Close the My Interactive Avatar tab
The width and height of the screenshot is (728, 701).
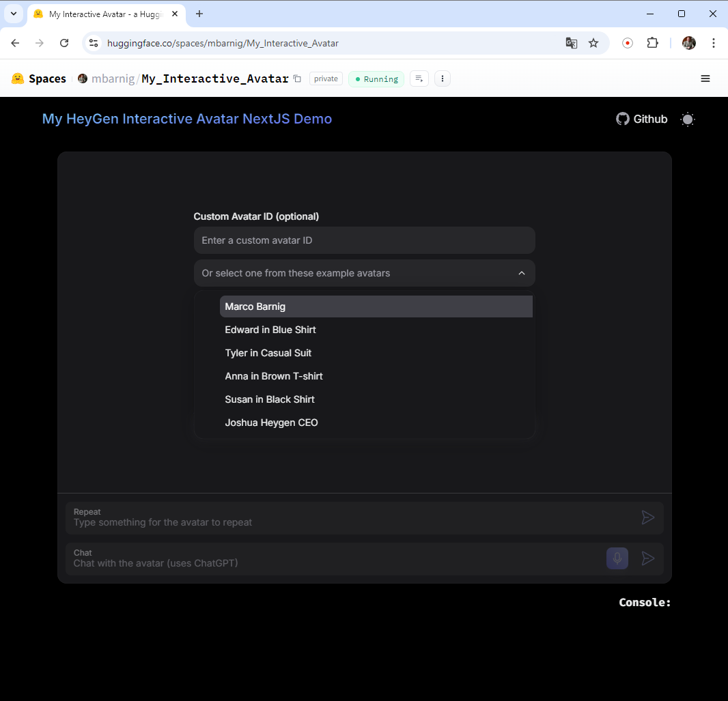(x=175, y=14)
